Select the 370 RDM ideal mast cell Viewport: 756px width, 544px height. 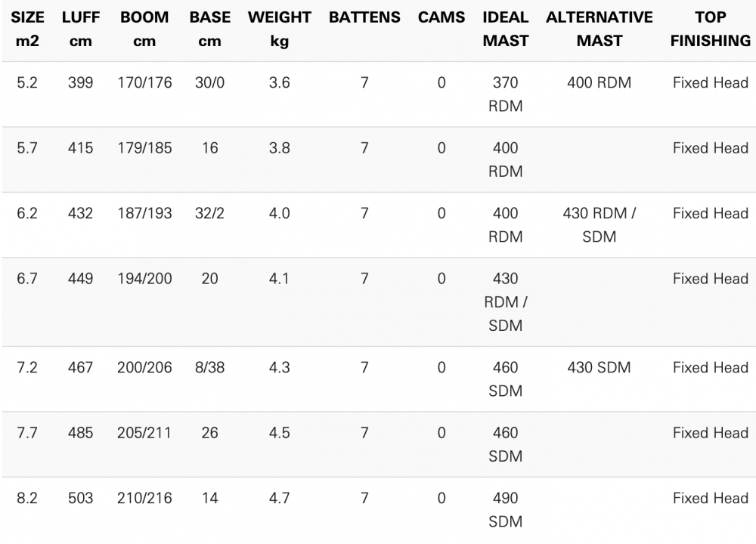[x=506, y=94]
